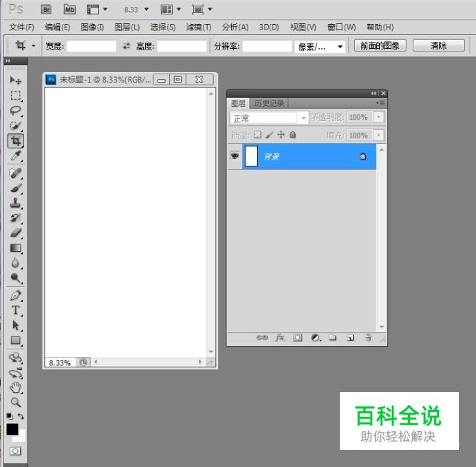
Task: Select the Pen tool
Action: (16, 295)
